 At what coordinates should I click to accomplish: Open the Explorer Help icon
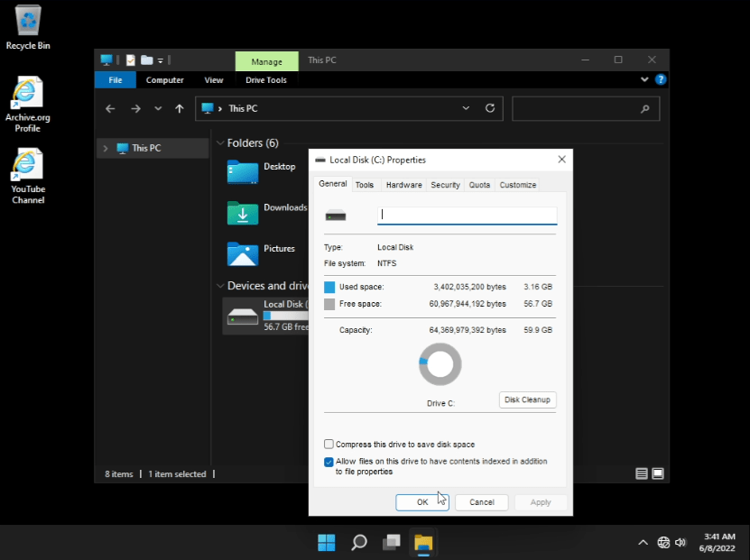(x=661, y=79)
